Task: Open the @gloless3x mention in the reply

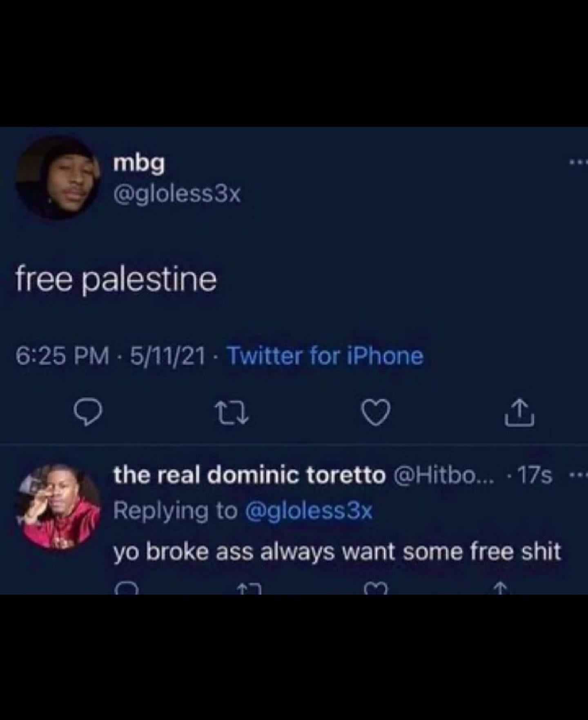Action: coord(309,511)
